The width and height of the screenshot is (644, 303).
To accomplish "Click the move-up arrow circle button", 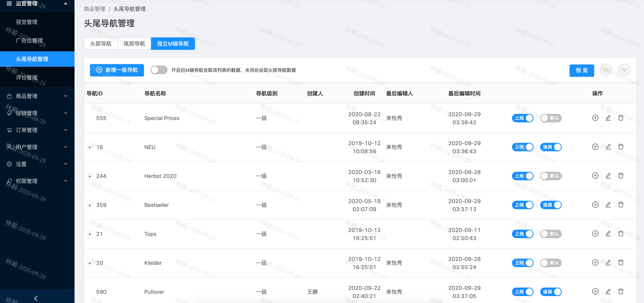I will point(606,70).
